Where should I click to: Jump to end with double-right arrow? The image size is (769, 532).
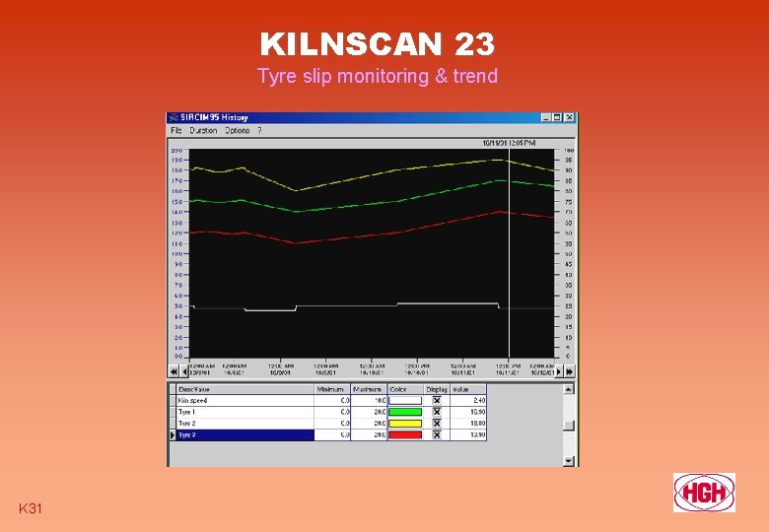pyautogui.click(x=569, y=371)
